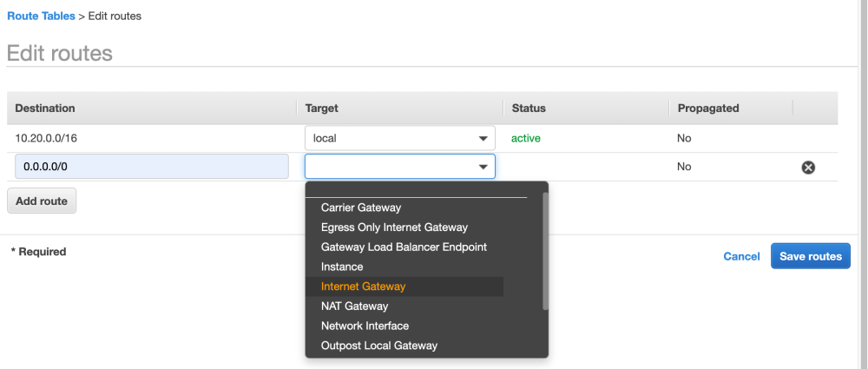Select NAT Gateway option
868x369 pixels.
[354, 306]
